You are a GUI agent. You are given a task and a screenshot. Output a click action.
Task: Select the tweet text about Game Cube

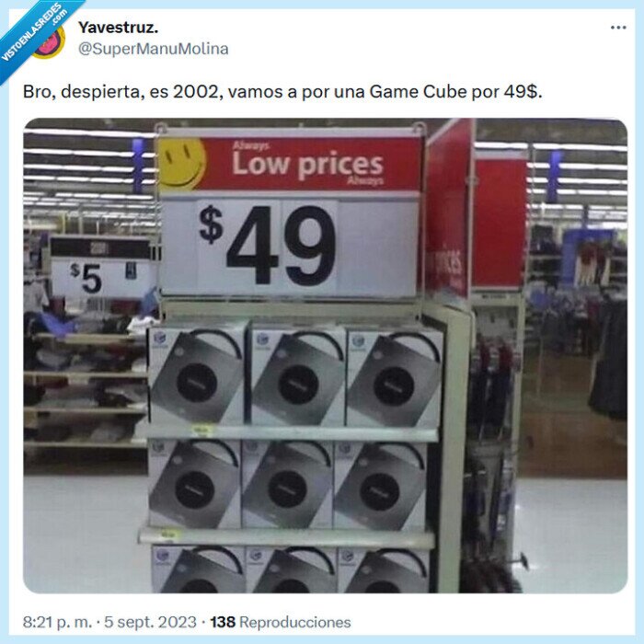click(x=282, y=92)
